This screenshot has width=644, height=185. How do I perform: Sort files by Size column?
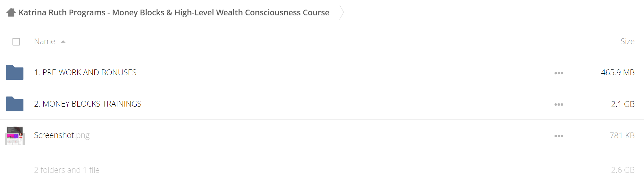[627, 41]
